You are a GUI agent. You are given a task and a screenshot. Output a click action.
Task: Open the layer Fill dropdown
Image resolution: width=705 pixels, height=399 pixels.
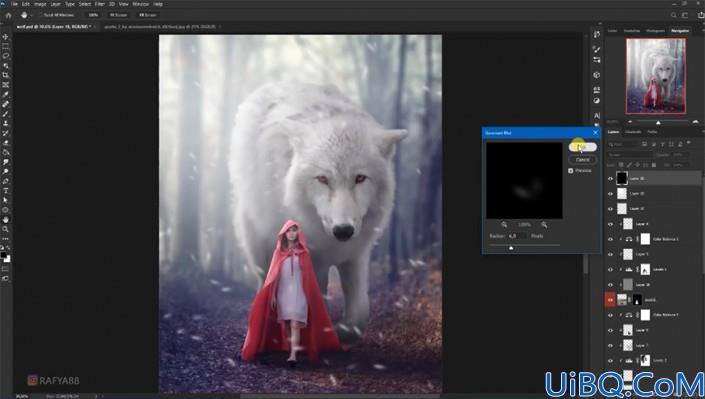click(x=681, y=165)
